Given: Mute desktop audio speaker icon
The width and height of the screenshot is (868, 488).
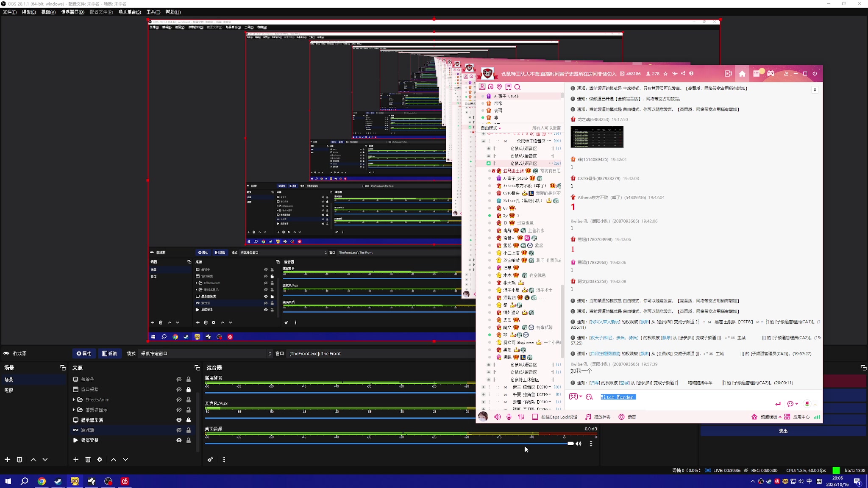Looking at the screenshot, I should coord(579,444).
